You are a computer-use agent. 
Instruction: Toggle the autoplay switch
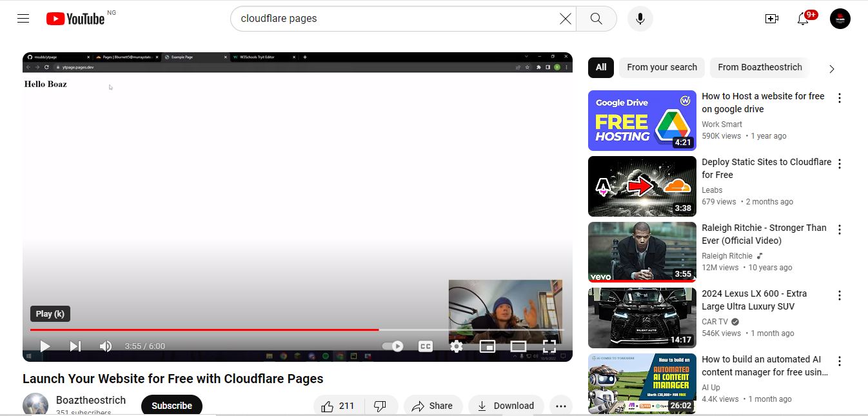pyautogui.click(x=393, y=346)
